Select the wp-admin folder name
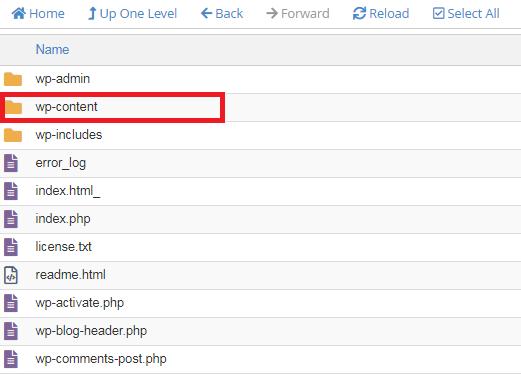521x374 pixels. click(x=63, y=79)
